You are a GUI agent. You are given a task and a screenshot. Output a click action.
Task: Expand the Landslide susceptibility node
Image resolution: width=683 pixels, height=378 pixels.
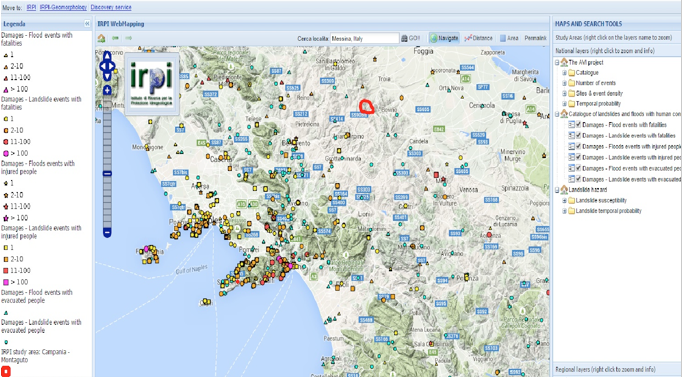point(565,201)
